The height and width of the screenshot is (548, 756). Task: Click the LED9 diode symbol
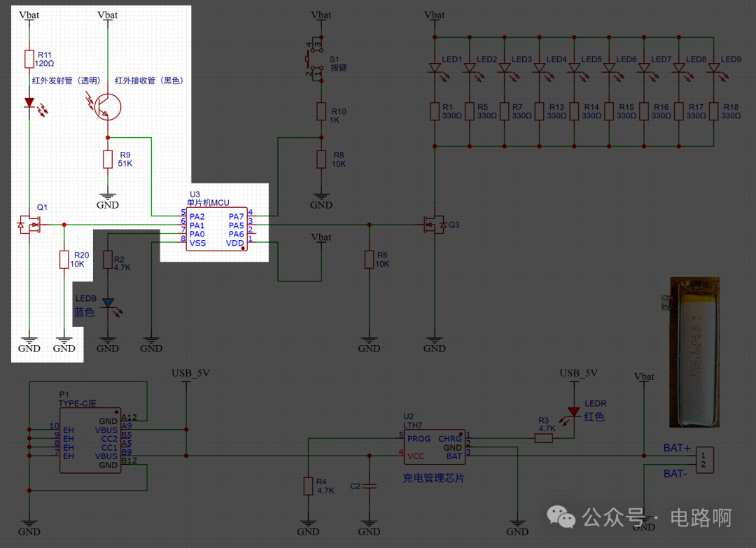pyautogui.click(x=717, y=71)
